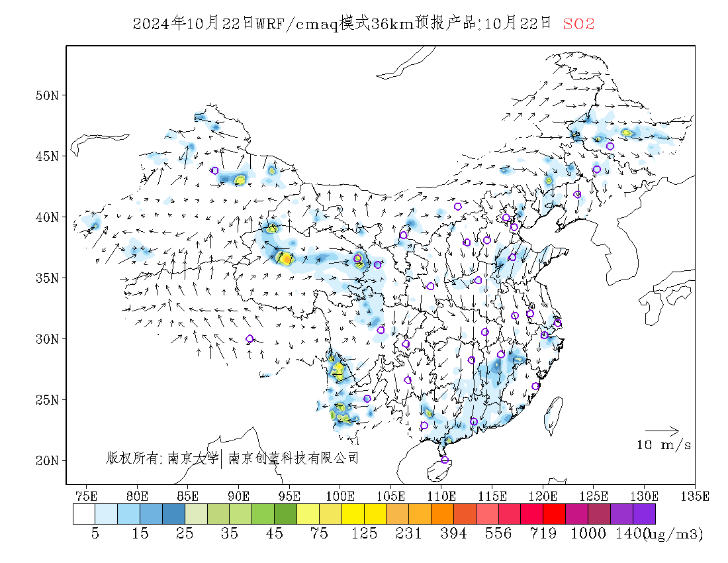Click the ug/m3 unit label
This screenshot has width=728, height=563.
674,534
